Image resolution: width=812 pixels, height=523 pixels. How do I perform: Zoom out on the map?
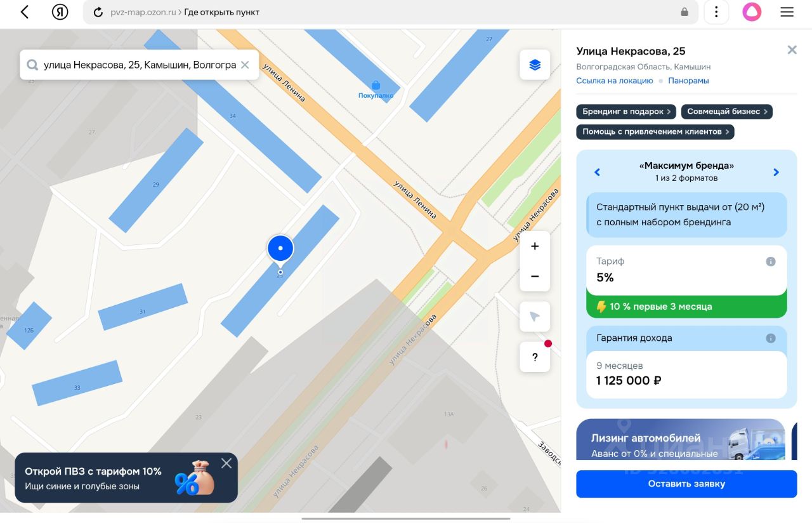coord(535,276)
